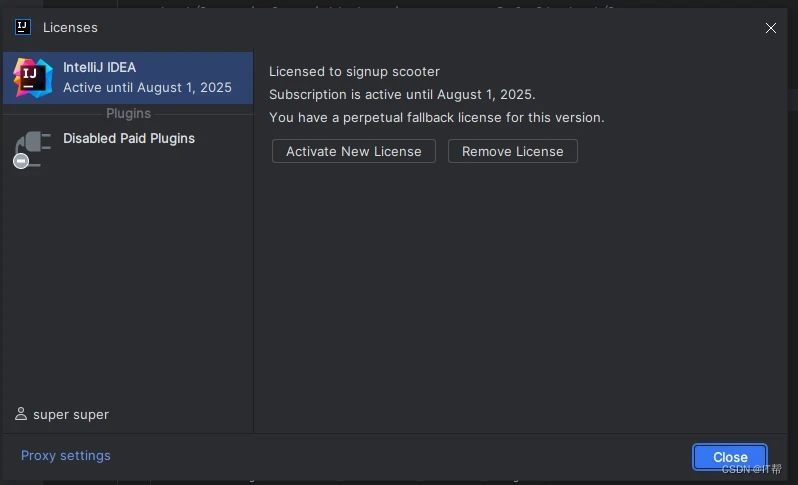Click the IntelliJ IDEA logo in the sidebar
Screen dimensions: 798x485
click(32, 78)
